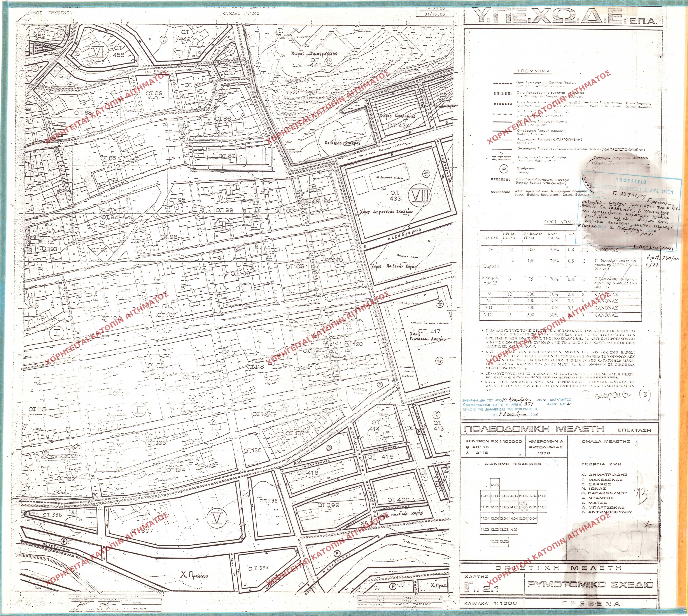
Task: Click the block label Ο.Τ. 86
Action: (x=223, y=118)
